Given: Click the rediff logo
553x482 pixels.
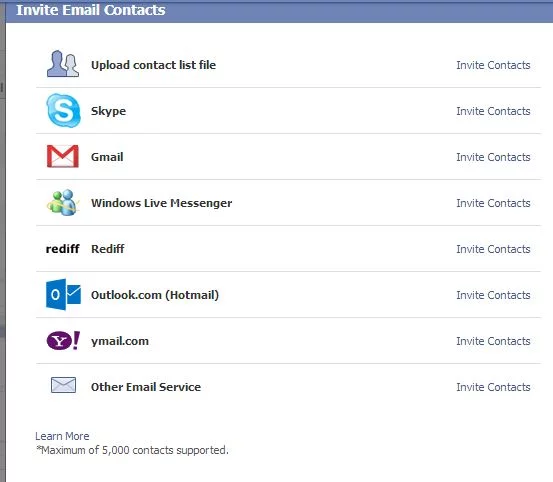Looking at the screenshot, I should pyautogui.click(x=62, y=249).
